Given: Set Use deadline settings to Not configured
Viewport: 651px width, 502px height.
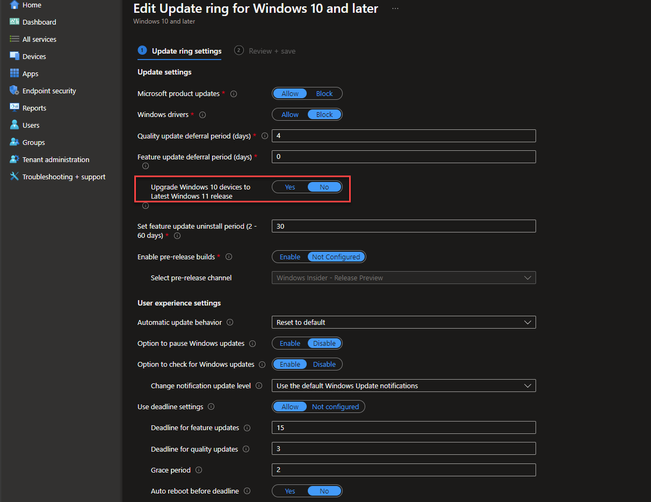Looking at the screenshot, I should [x=335, y=406].
